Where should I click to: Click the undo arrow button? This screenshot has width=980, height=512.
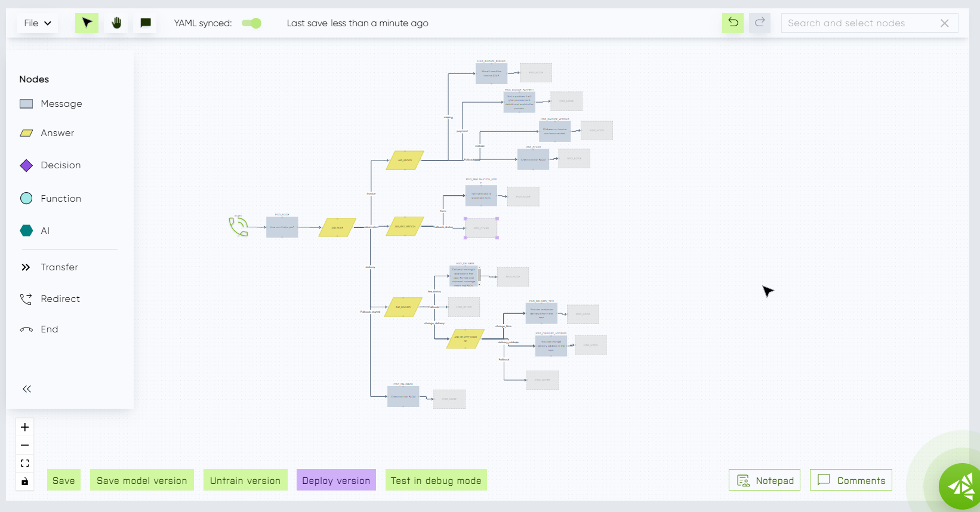pyautogui.click(x=733, y=23)
